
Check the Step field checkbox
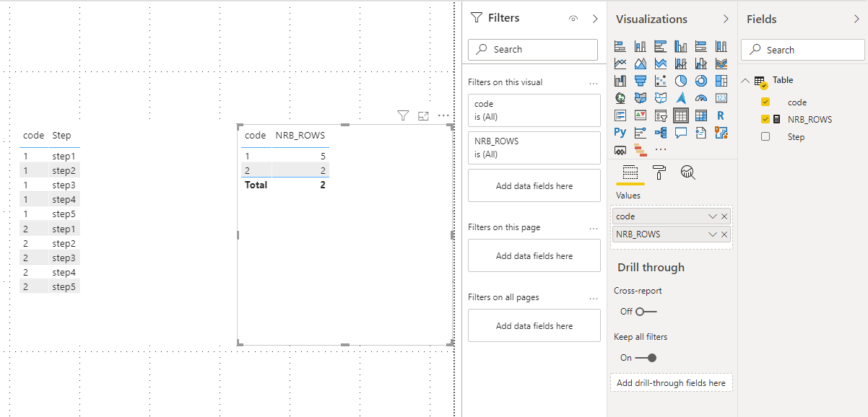coord(765,137)
